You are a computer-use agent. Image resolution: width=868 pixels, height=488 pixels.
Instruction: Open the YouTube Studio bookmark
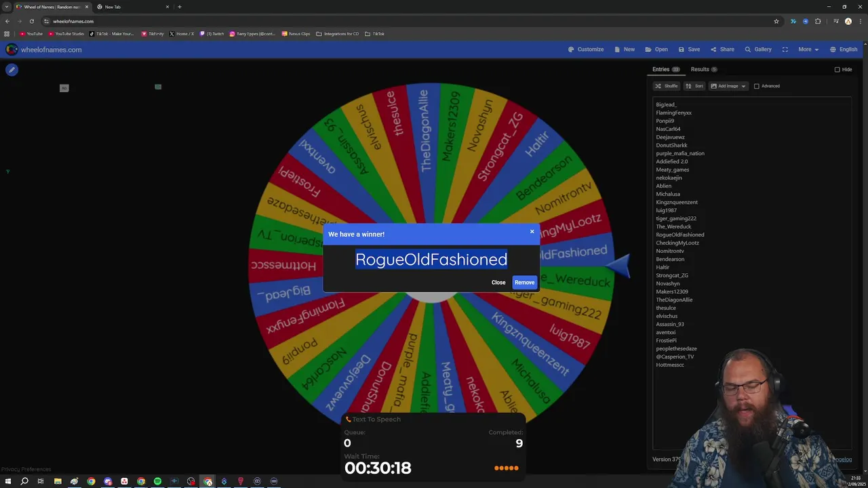point(66,34)
